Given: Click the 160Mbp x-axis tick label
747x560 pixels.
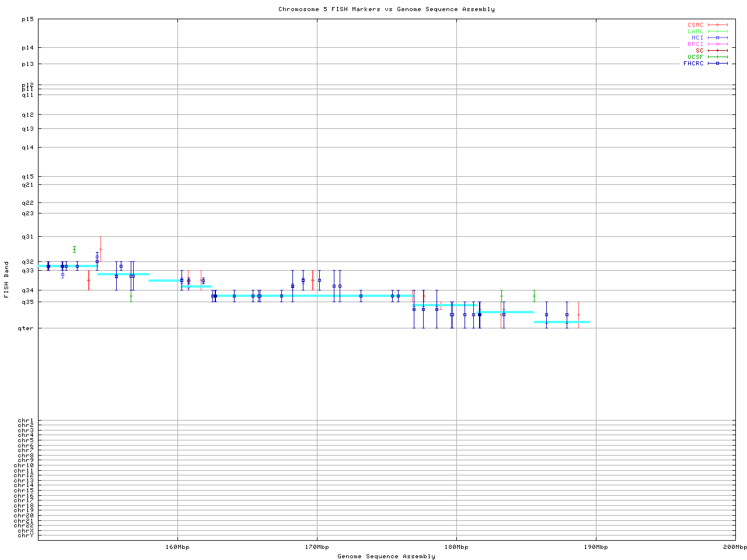Looking at the screenshot, I should point(177,547).
